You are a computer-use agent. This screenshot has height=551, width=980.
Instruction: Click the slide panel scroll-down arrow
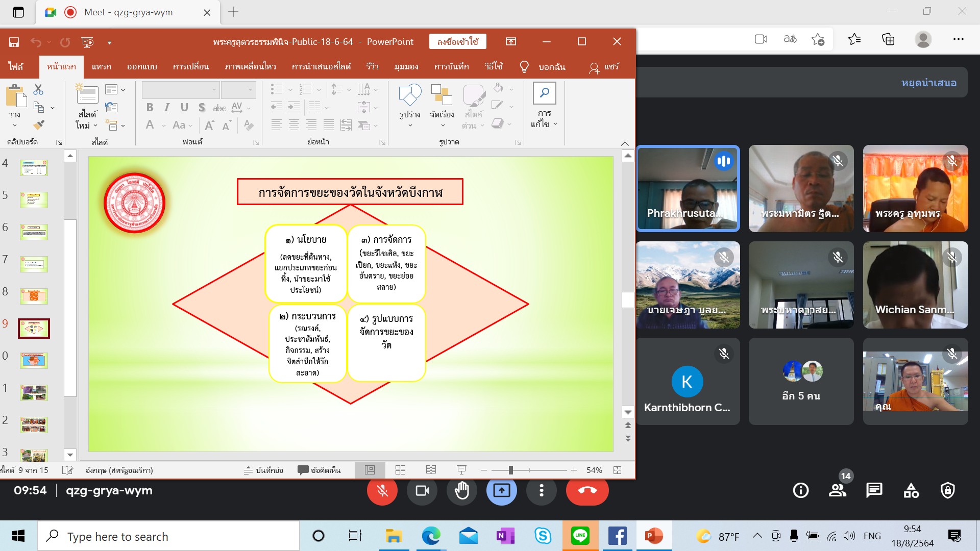70,455
